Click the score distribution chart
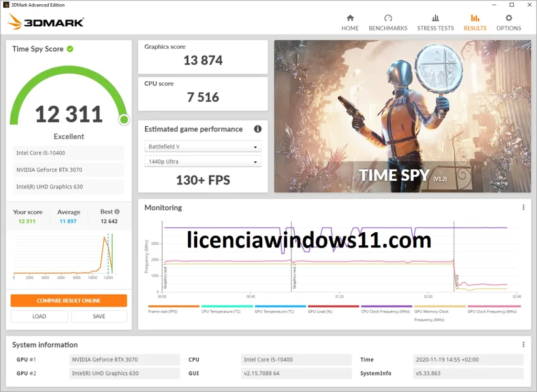This screenshot has width=537, height=392. coord(65,256)
